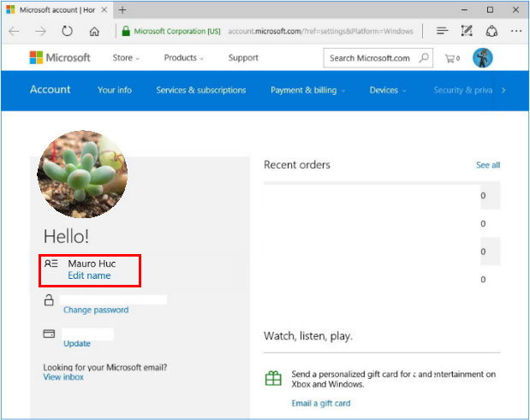Click See all recent orders
Viewport: 530px width, 420px height.
(x=488, y=165)
